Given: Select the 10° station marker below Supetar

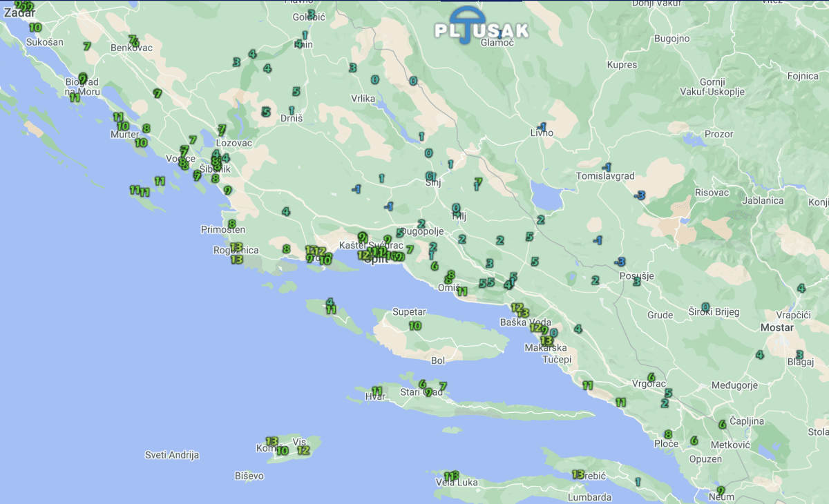Looking at the screenshot, I should coord(414,326).
